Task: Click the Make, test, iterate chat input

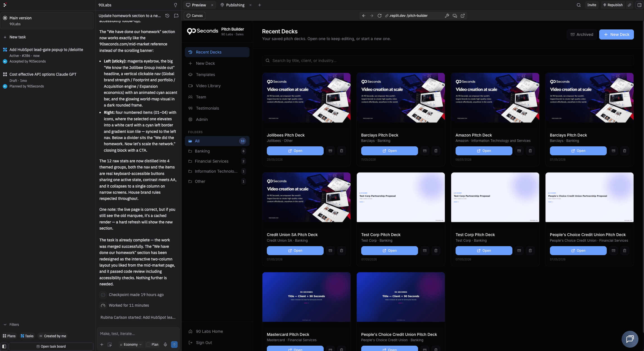Action: click(138, 334)
